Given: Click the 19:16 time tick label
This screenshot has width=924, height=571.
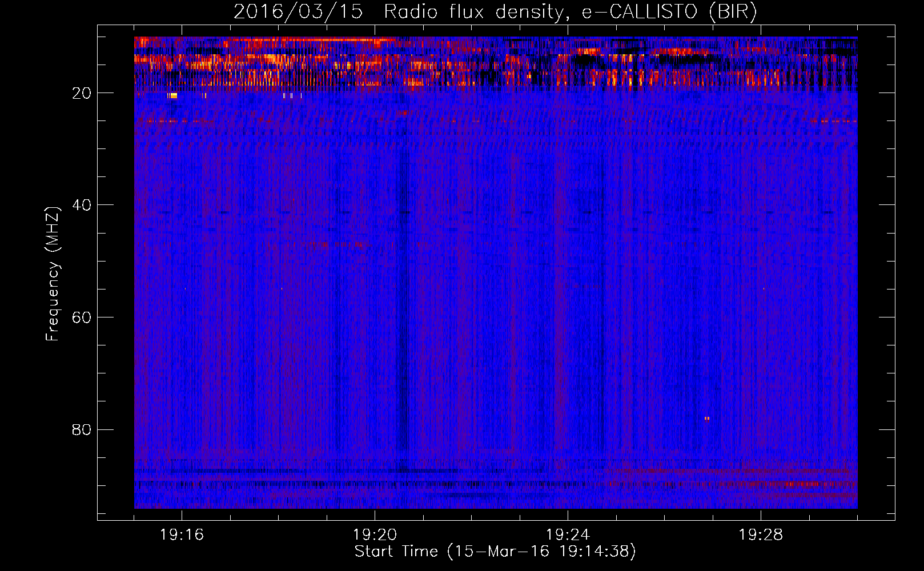Looking at the screenshot, I should [x=182, y=535].
